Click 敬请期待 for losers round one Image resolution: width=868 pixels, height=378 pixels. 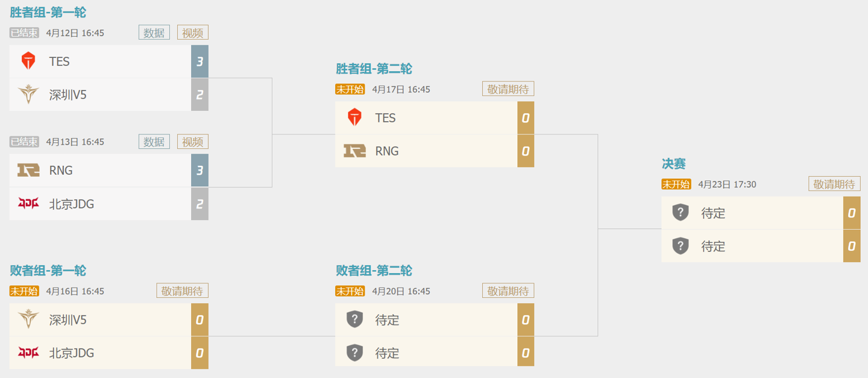click(x=183, y=291)
